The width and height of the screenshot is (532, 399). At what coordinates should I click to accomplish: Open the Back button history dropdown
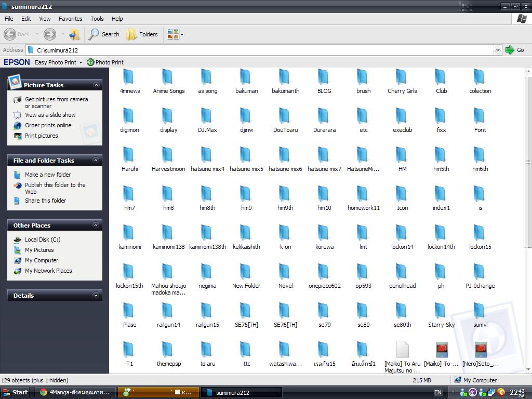tap(37, 34)
